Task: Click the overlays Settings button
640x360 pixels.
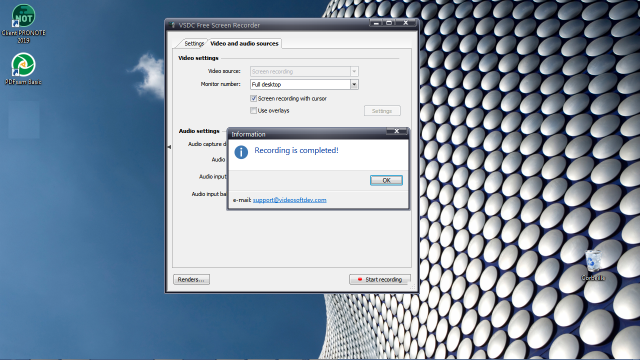Action: tap(382, 111)
